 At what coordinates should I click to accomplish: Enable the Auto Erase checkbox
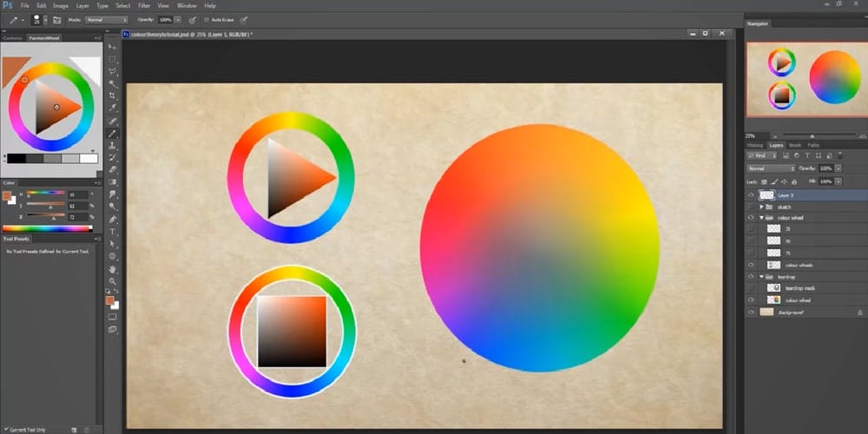click(x=207, y=20)
